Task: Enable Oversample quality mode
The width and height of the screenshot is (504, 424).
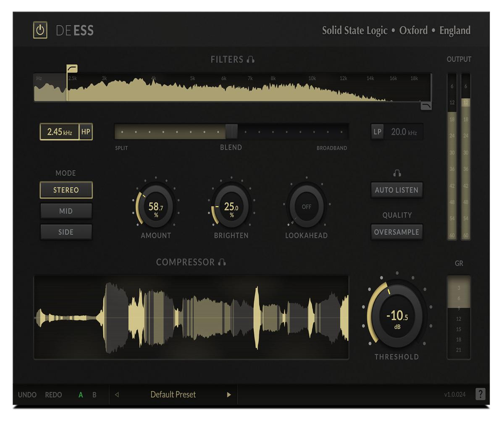Action: coord(396,232)
